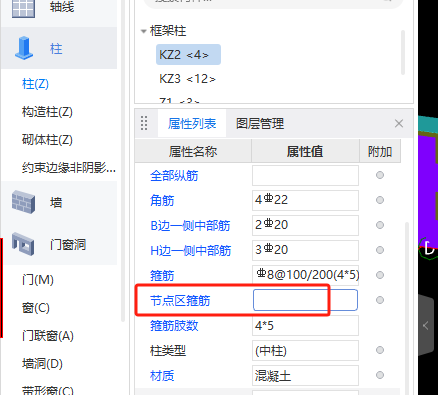The height and width of the screenshot is (395, 438).
Task: Click the 属性名称 column header
Action: pyautogui.click(x=193, y=152)
